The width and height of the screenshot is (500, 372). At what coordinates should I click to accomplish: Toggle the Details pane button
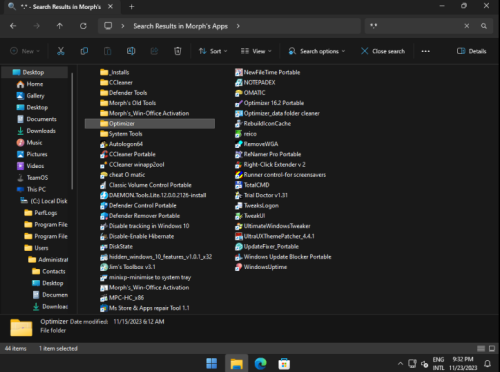coord(471,51)
